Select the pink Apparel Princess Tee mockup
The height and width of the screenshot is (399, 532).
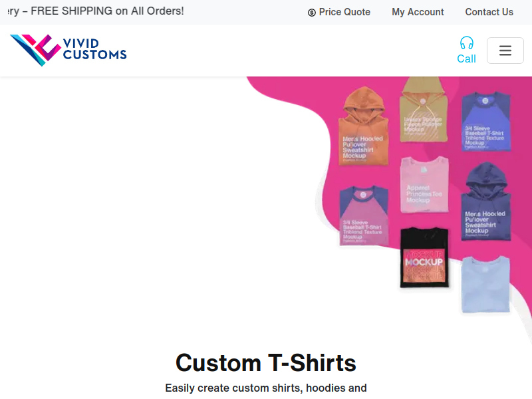point(424,185)
